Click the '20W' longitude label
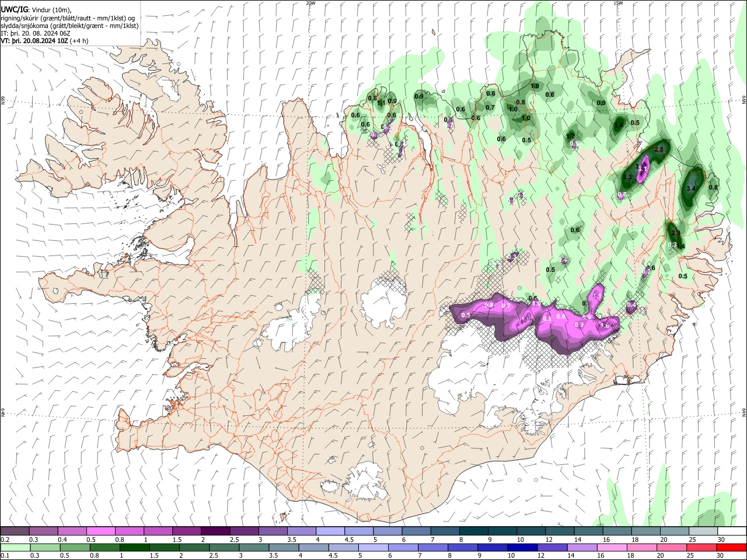 coord(310,3)
